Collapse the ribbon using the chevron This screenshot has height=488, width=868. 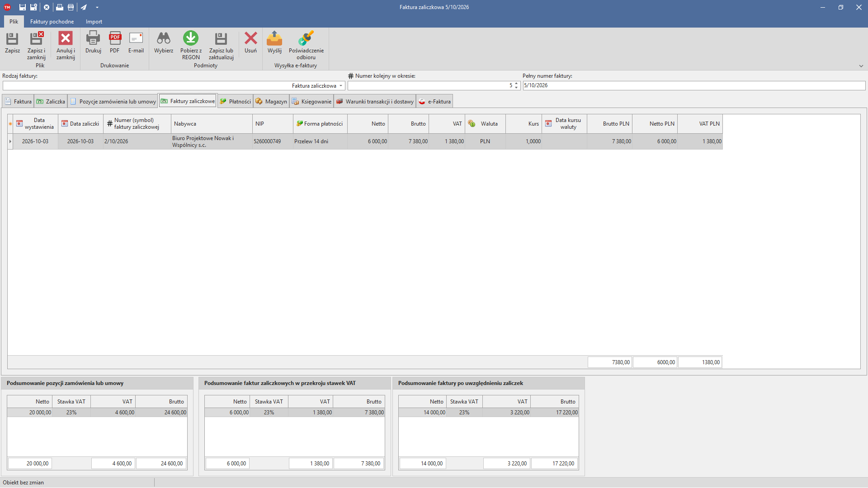coord(861,66)
